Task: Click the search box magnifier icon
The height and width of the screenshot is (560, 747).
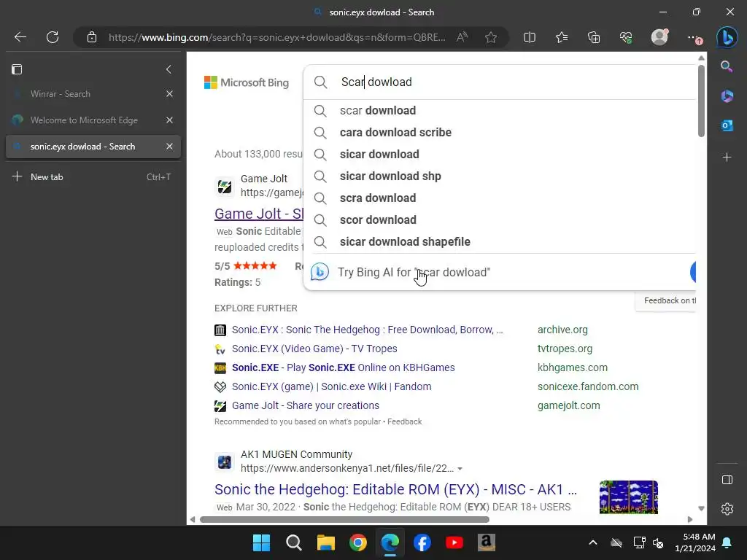Action: pyautogui.click(x=321, y=82)
